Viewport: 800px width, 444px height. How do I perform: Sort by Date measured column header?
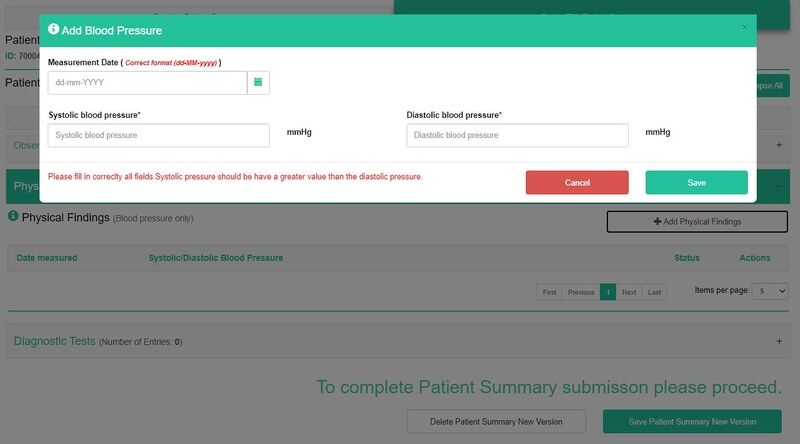pyautogui.click(x=47, y=258)
